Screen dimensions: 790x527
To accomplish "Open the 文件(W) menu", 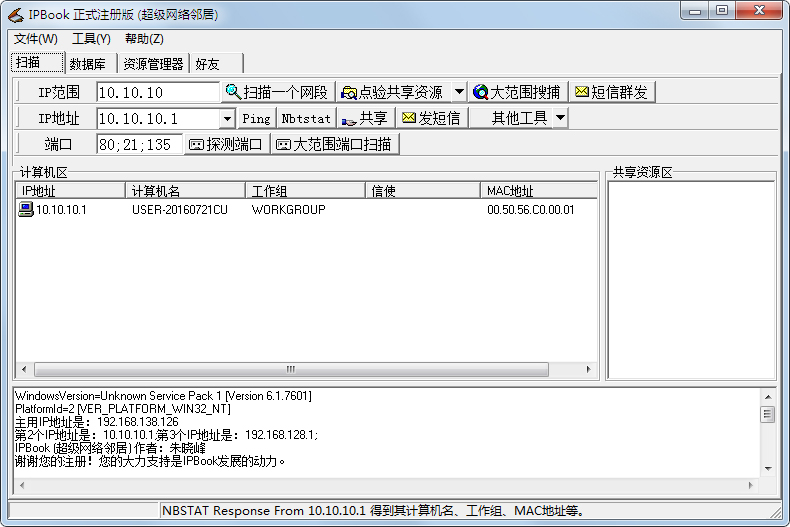I will click(x=36, y=39).
